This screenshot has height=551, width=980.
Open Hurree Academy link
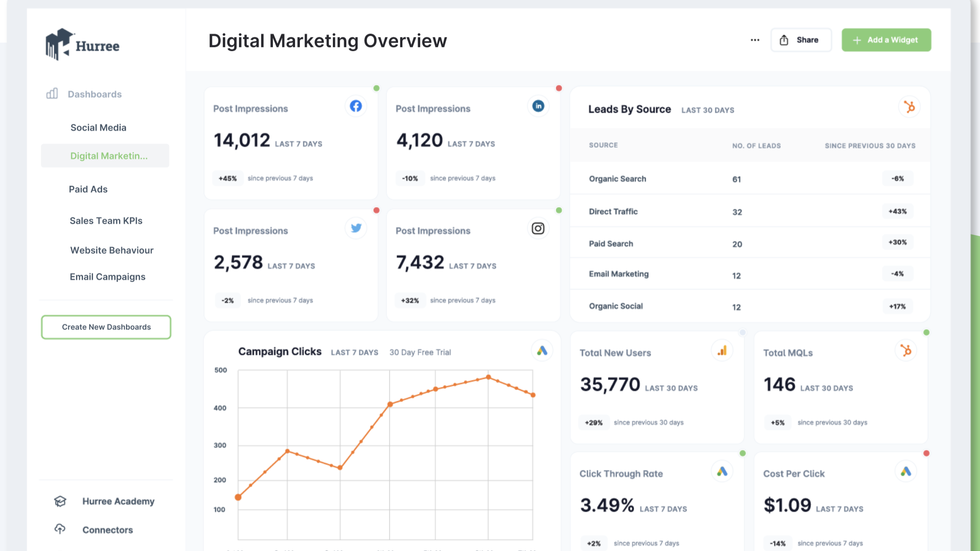click(118, 501)
